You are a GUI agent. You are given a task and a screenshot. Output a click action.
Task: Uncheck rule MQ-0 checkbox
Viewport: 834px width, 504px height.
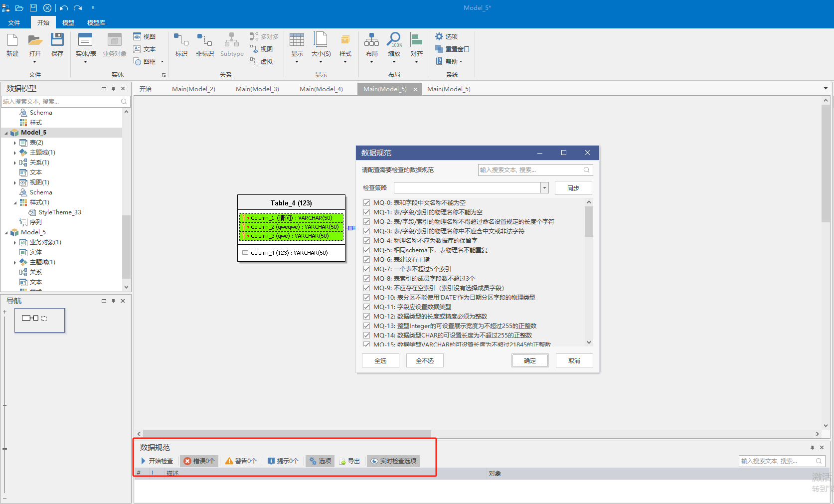click(366, 203)
